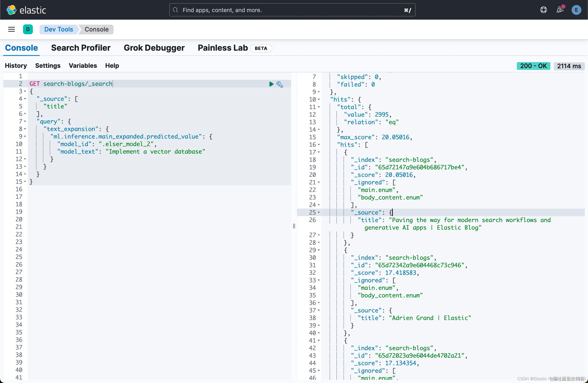Switch to the Search Profiler tab

pyautogui.click(x=81, y=48)
